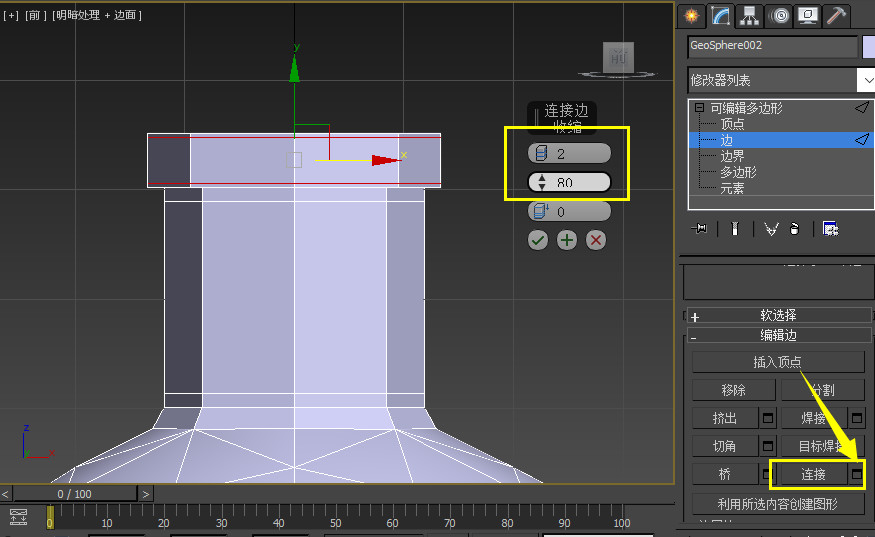
Task: Open settings box next to 连接 button
Action: pyautogui.click(x=857, y=474)
